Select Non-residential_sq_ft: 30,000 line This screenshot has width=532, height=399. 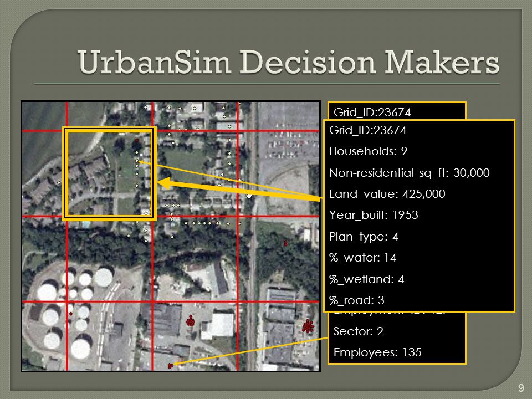[409, 173]
